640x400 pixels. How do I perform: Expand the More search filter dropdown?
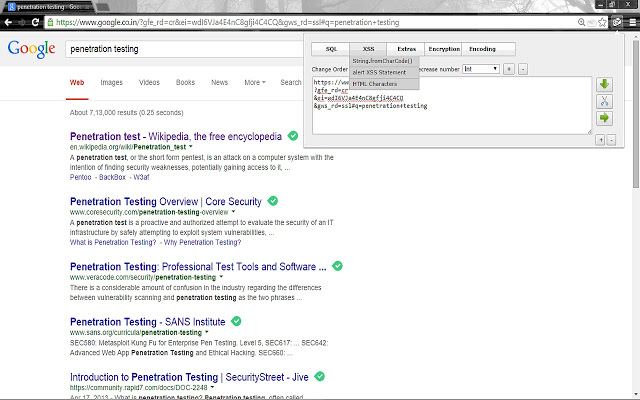point(255,82)
